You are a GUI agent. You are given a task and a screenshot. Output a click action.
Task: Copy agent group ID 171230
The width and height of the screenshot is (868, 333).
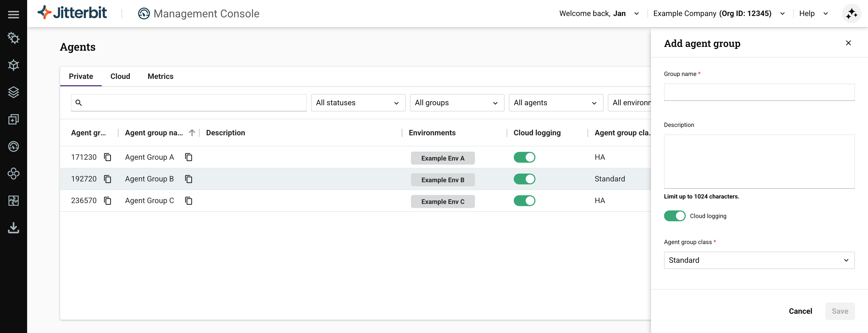107,157
